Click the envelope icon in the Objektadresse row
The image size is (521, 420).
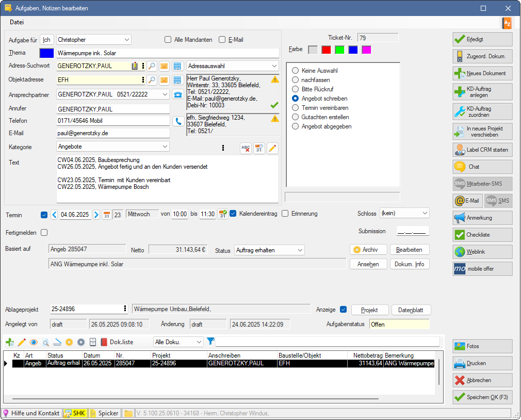tap(164, 80)
